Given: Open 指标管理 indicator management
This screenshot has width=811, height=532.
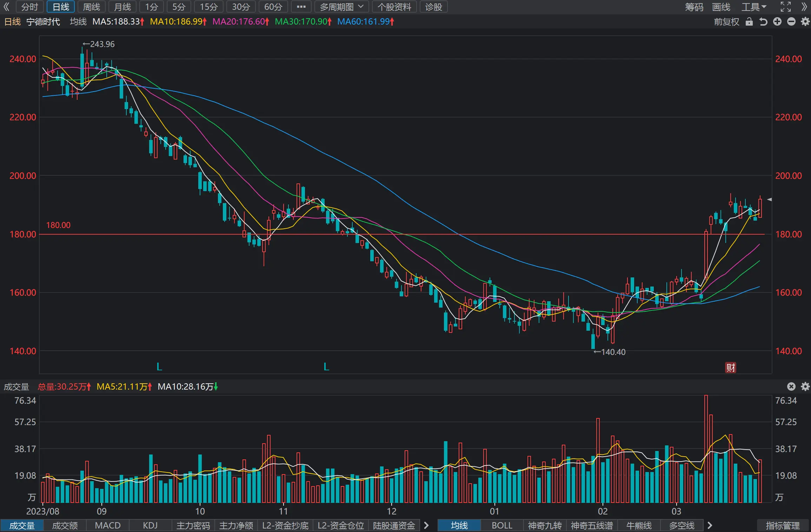Looking at the screenshot, I should 783,525.
